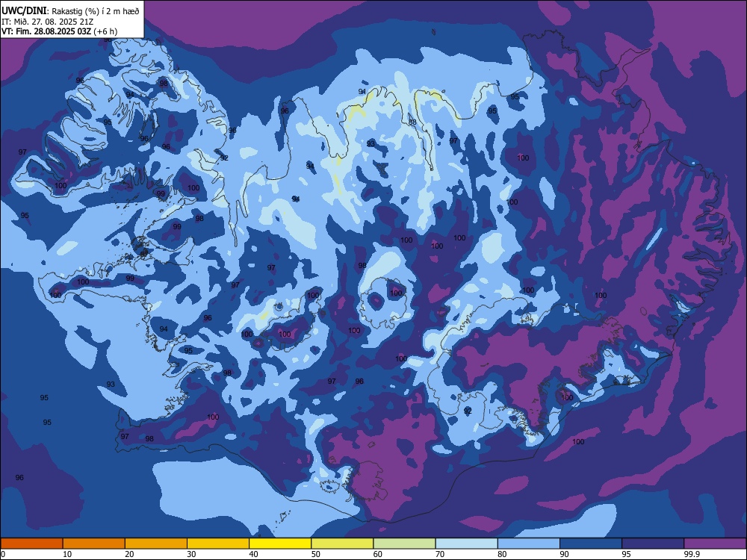Click the '99.9' legend scale label
The width and height of the screenshot is (747, 560).
(x=691, y=554)
